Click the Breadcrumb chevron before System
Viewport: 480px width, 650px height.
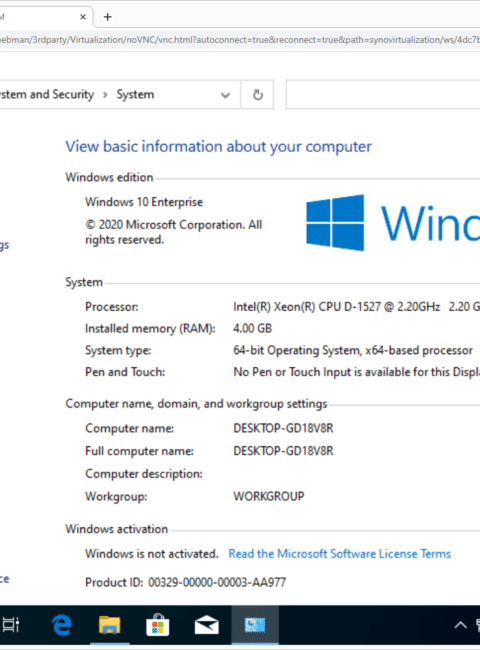click(x=105, y=95)
